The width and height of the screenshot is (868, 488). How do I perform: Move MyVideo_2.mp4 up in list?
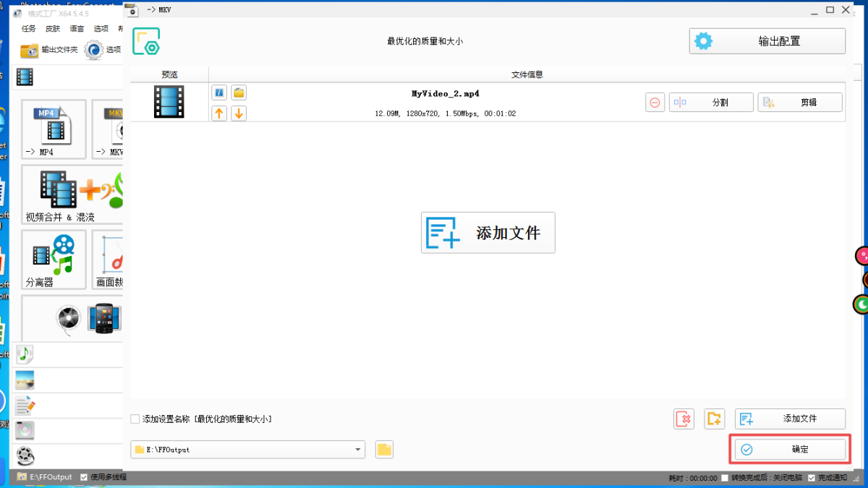click(x=219, y=113)
